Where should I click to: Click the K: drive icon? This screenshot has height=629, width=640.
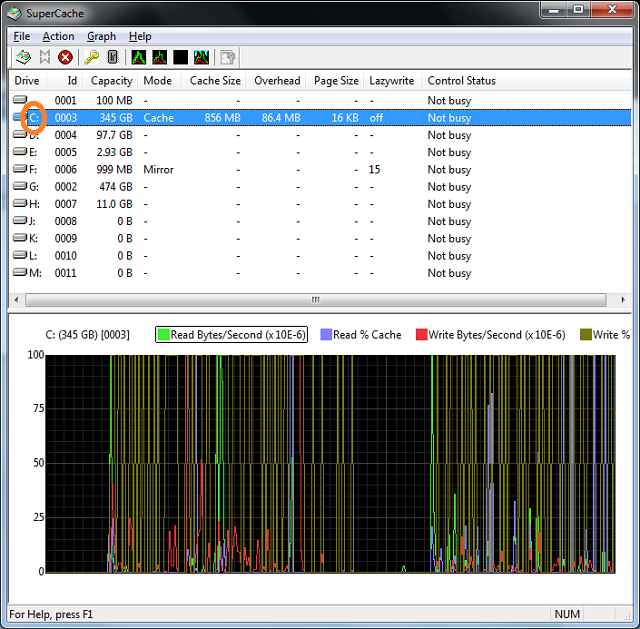20,238
